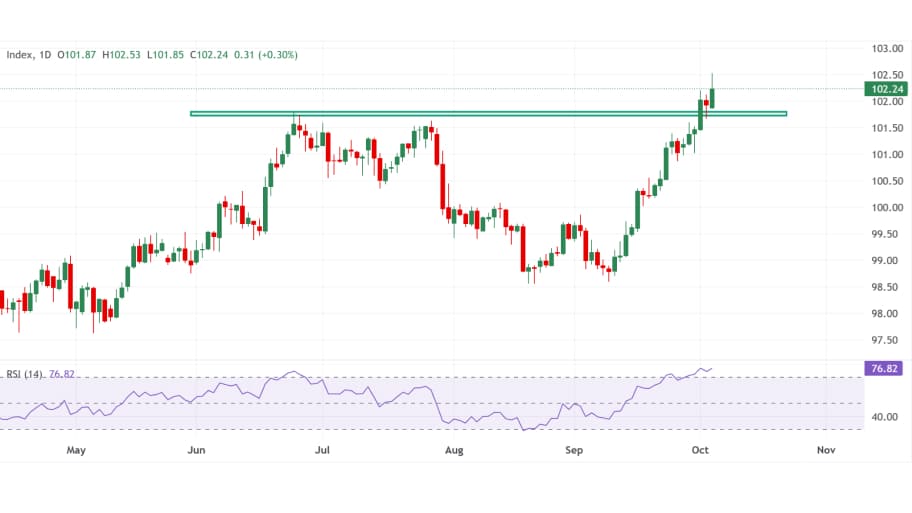The image size is (912, 513).
Task: Click the Nov label on the time axis
Action: coord(826,450)
